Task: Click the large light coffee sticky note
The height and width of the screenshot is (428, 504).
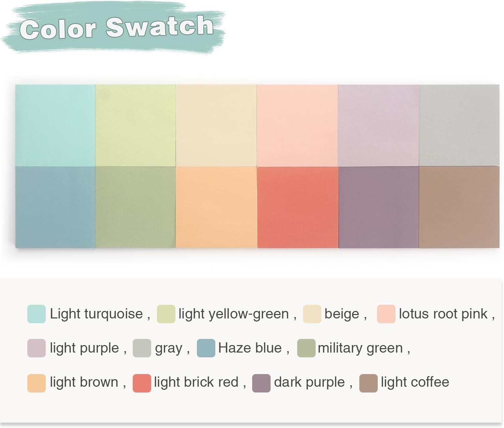Action: [459, 207]
